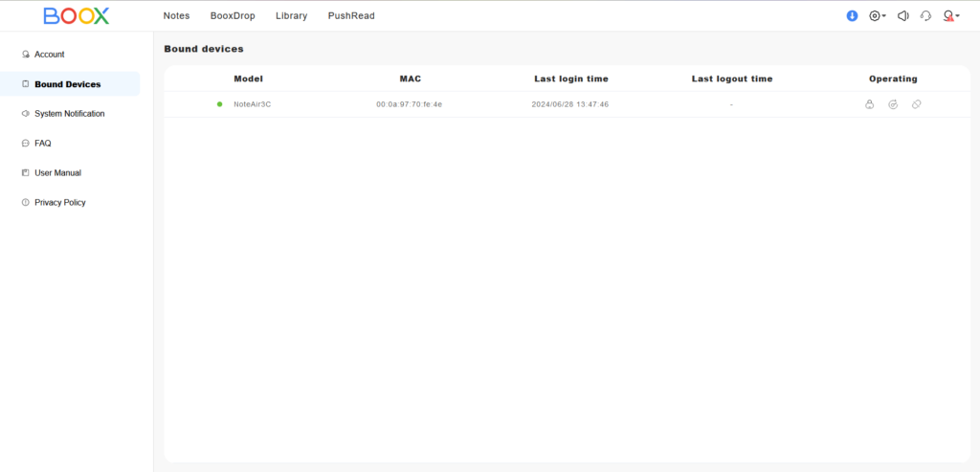Viewport: 980px width, 472px height.
Task: Open the FAQ page from the sidebar
Action: coord(42,144)
